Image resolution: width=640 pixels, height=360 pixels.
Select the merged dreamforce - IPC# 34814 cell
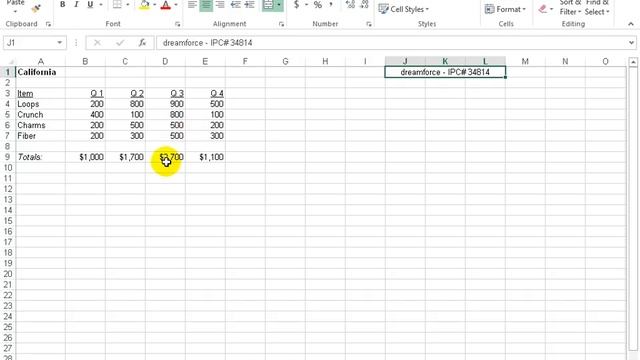tap(445, 72)
